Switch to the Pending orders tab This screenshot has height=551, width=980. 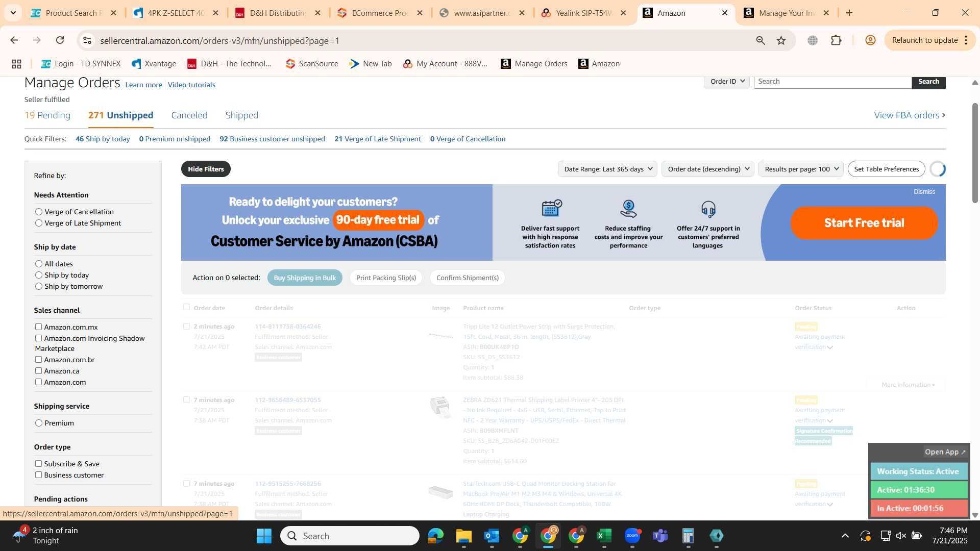pos(47,115)
